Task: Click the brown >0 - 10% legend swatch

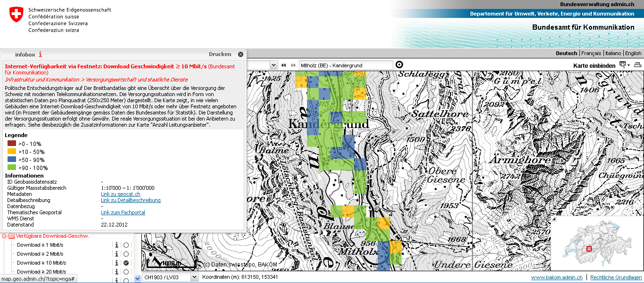Action: coord(12,144)
